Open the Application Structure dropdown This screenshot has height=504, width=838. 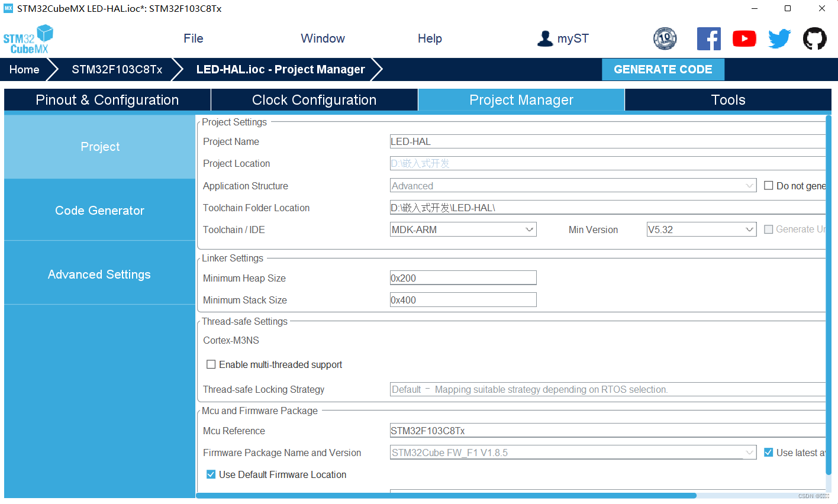[573, 186]
